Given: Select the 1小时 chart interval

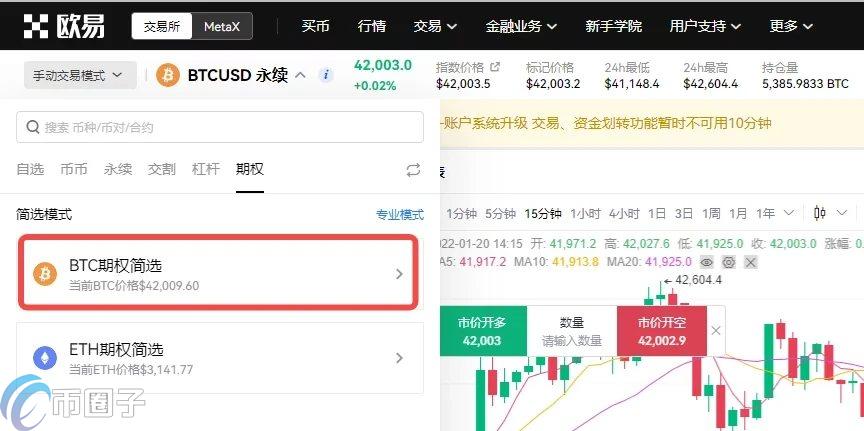Looking at the screenshot, I should 585,213.
